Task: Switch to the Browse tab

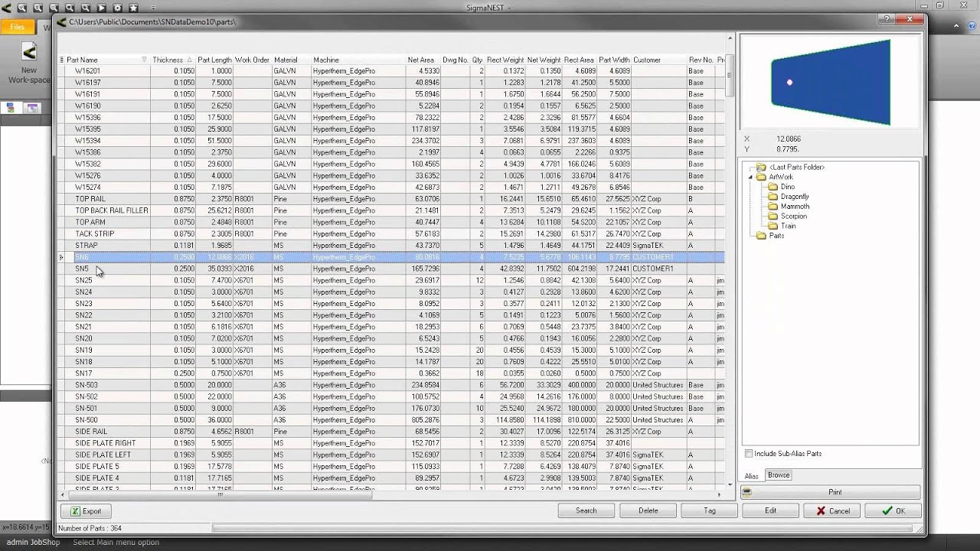Action: click(779, 475)
